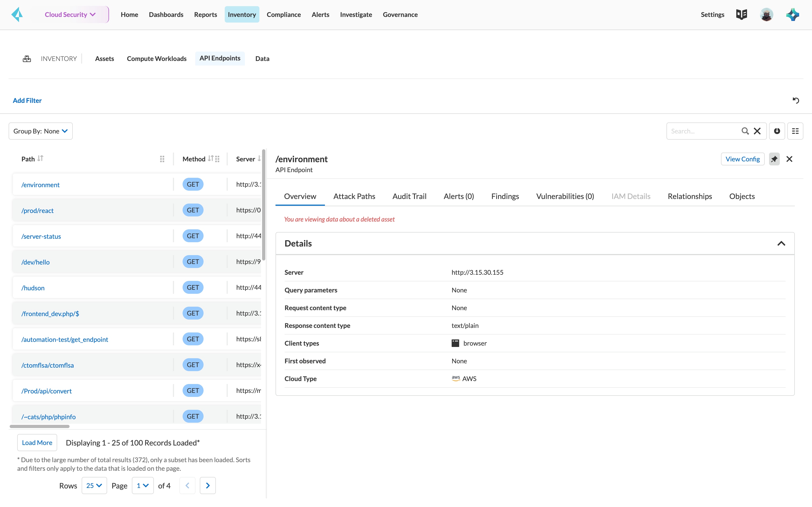Expand the Details section chevron
This screenshot has width=812, height=507.
click(x=781, y=244)
